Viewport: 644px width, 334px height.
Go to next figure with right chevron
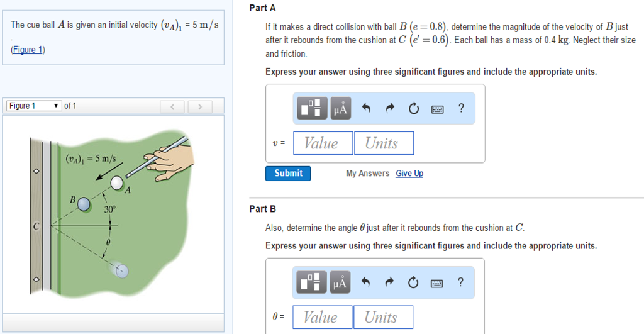point(200,106)
